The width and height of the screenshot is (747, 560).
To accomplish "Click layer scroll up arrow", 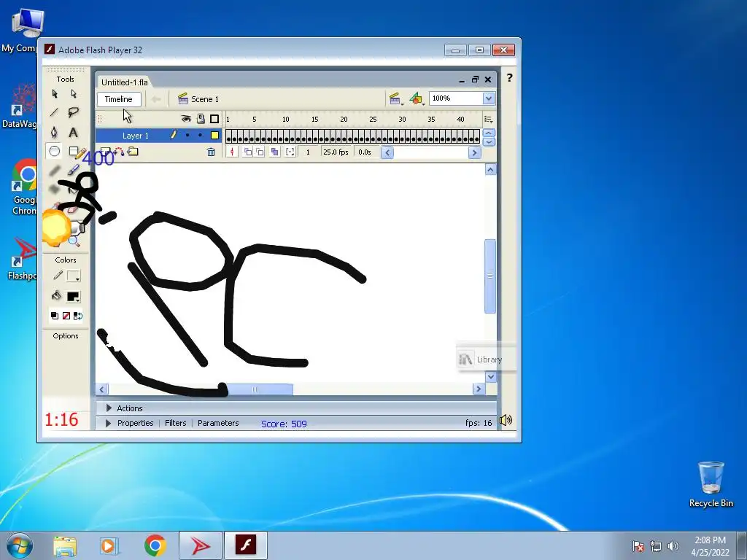I will point(489,133).
